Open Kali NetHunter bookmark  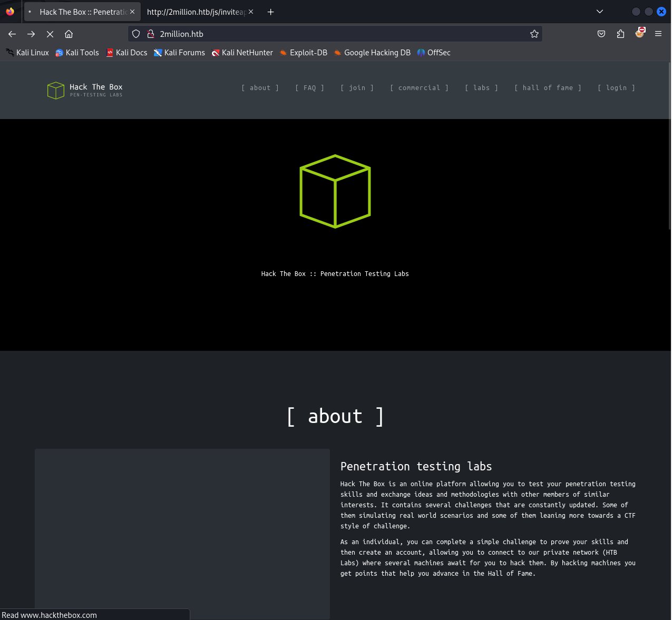(x=242, y=53)
